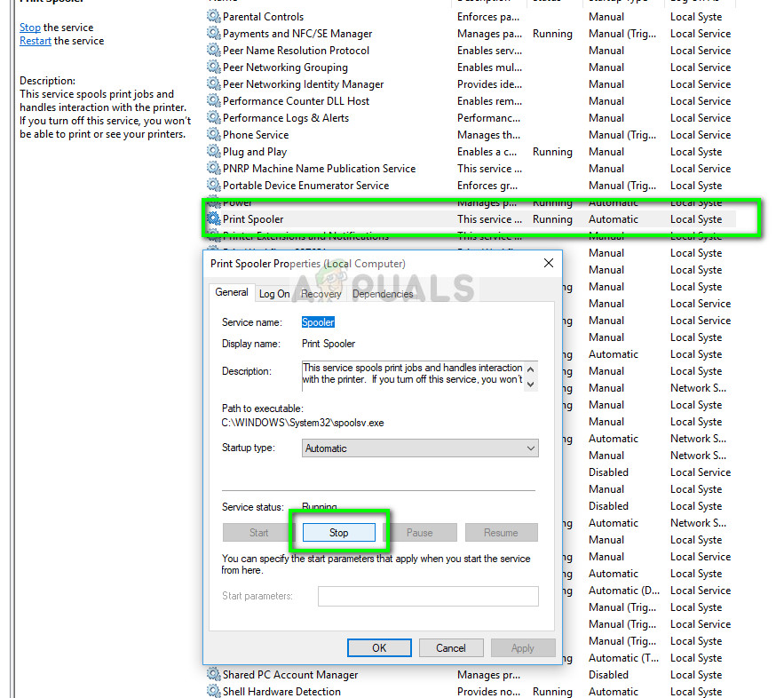Screen dimensions: 784x698
Task: Click the Stop button in properties dialog
Action: click(338, 533)
